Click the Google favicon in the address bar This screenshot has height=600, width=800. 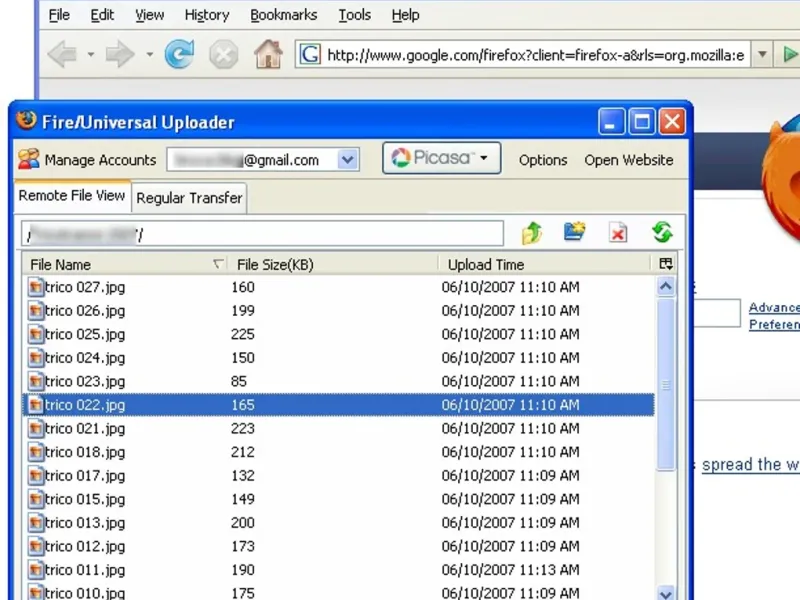[x=310, y=54]
